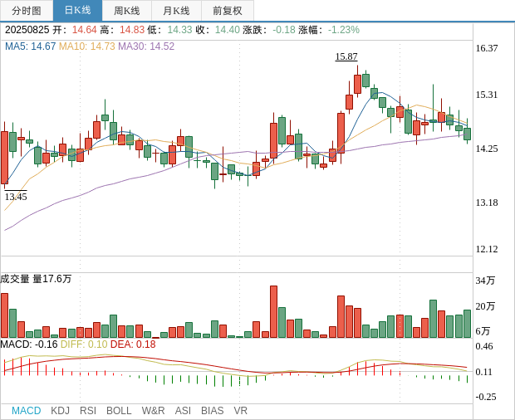Select the KDJ indicator
This screenshot has width=515, height=420.
60,411
